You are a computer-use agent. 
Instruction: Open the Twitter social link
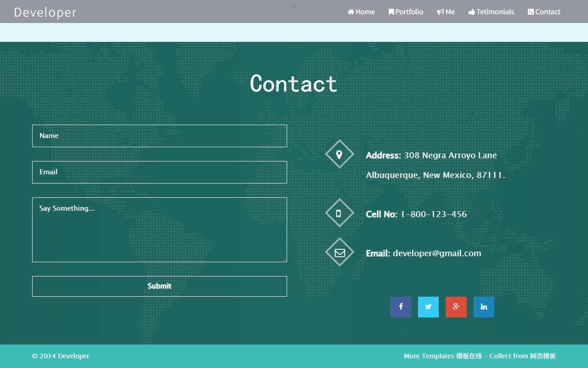[x=428, y=307]
